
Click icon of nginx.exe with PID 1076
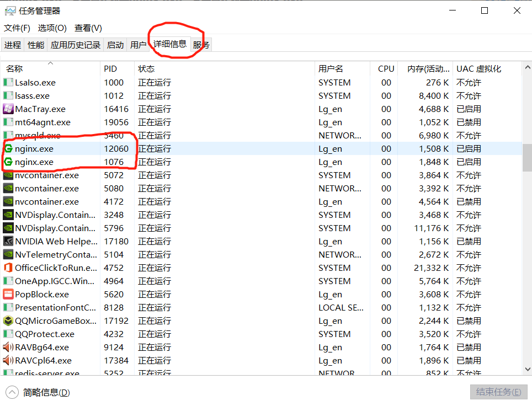click(x=8, y=162)
